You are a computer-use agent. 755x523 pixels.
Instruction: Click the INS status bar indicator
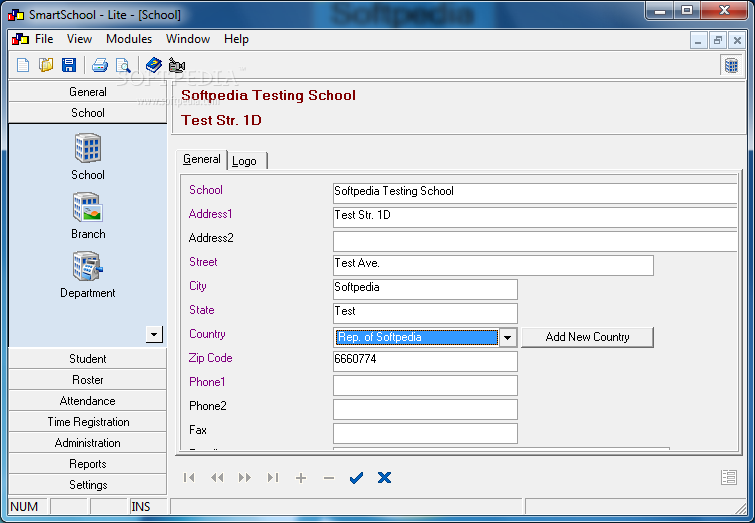click(148, 507)
